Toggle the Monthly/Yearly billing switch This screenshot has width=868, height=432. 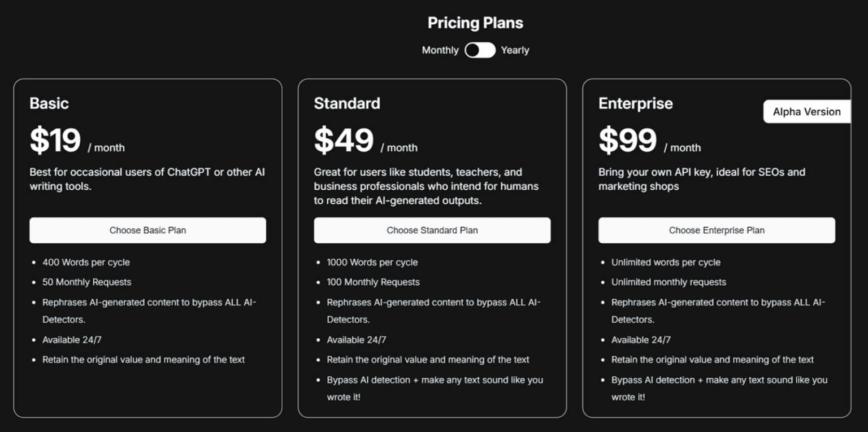pyautogui.click(x=480, y=50)
